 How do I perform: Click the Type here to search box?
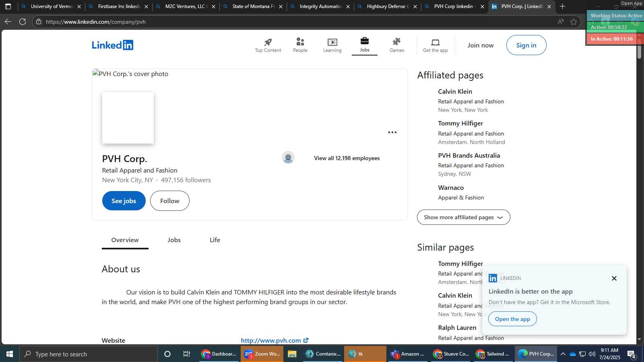(x=89, y=354)
